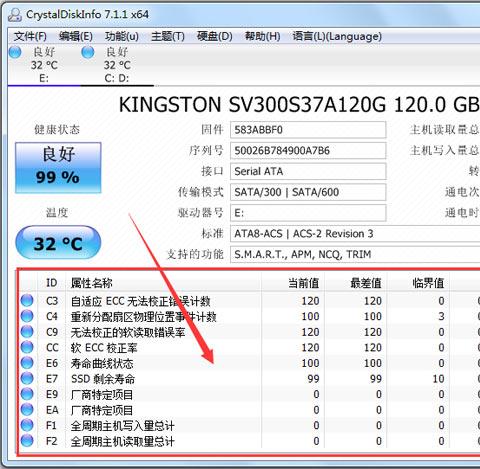Click the 最差值 column header
Image resolution: width=480 pixels, height=469 pixels.
(355, 283)
